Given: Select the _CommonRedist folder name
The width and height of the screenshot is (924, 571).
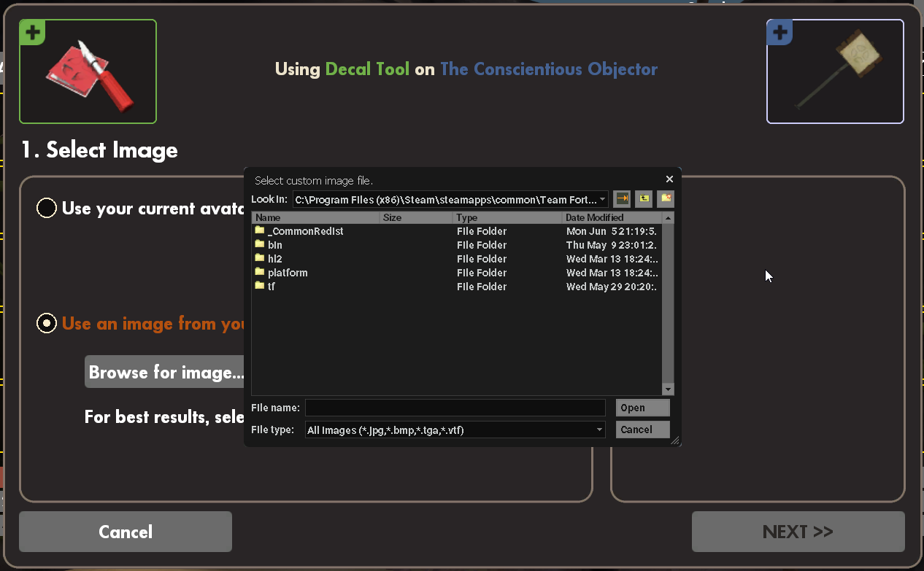Looking at the screenshot, I should click(x=306, y=231).
